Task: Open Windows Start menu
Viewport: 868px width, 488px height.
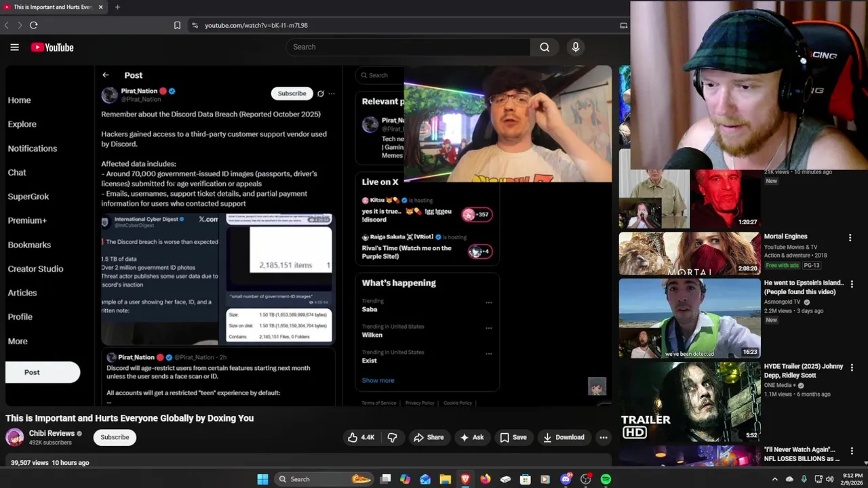Action: pyautogui.click(x=262, y=479)
